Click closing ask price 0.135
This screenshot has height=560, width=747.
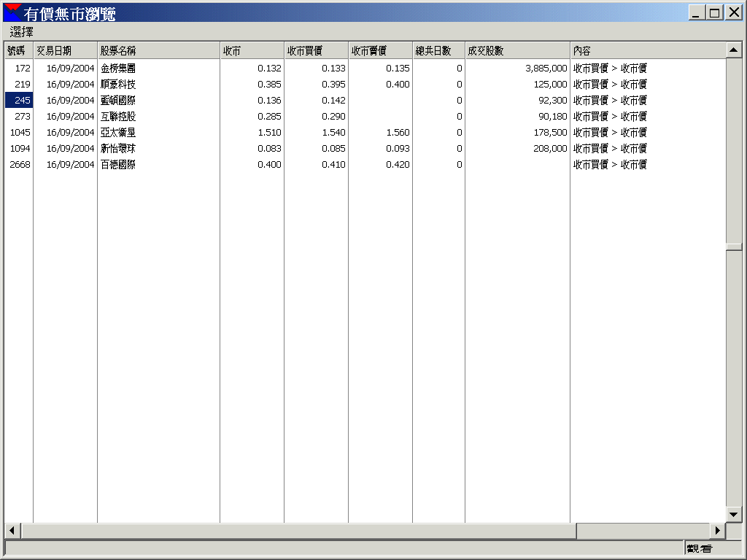coord(398,68)
